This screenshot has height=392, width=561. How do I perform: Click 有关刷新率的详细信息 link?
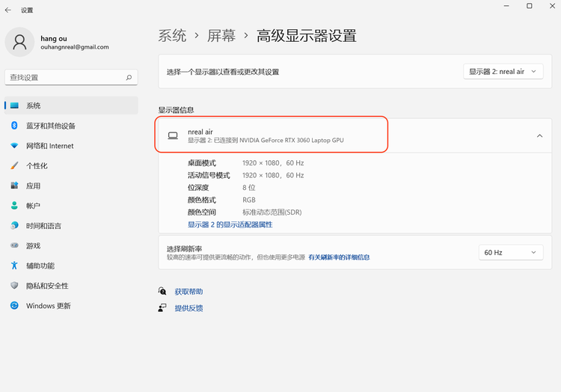[339, 257]
